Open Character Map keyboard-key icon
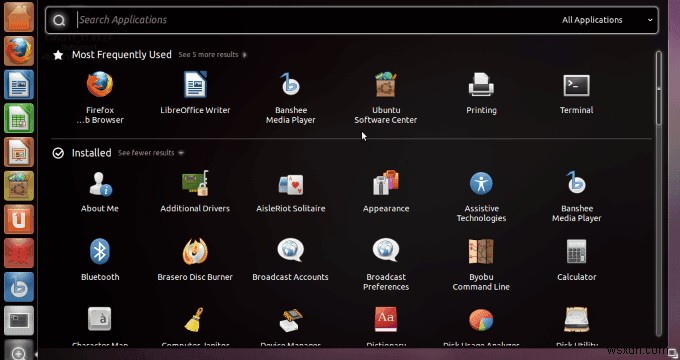This screenshot has height=360, width=680. pyautogui.click(x=100, y=320)
